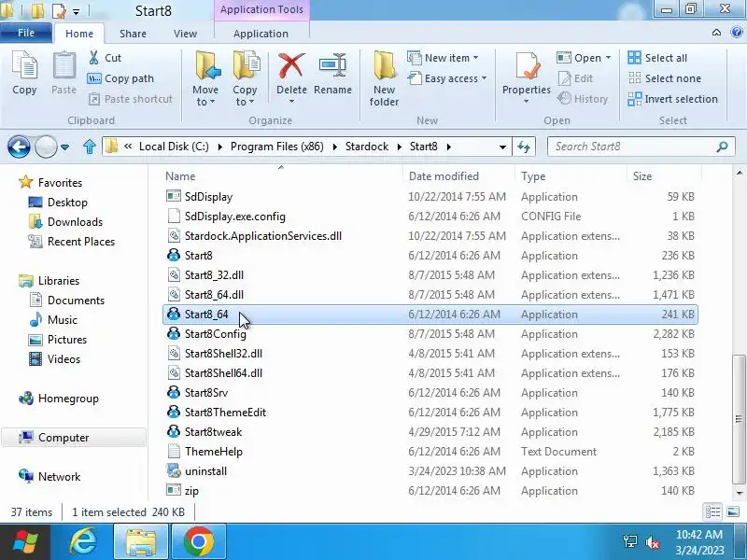Switch to the Share ribbon tab
Screen dimensions: 747x560
133,34
